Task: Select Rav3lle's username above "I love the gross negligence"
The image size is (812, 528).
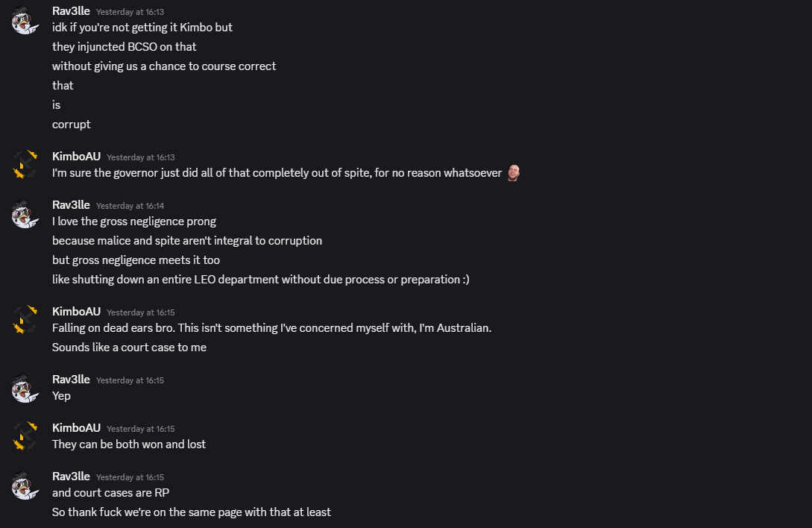Action: tap(71, 205)
